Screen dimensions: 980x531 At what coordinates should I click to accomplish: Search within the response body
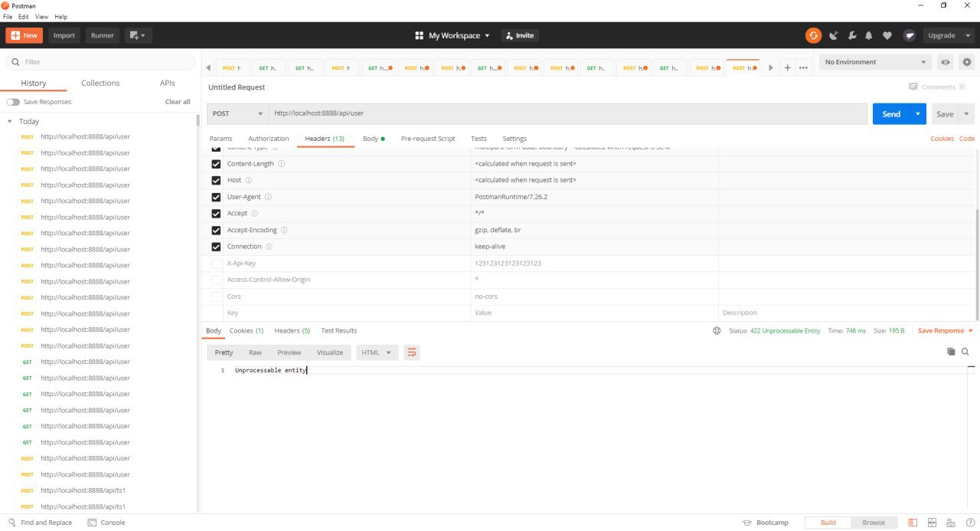coord(965,352)
